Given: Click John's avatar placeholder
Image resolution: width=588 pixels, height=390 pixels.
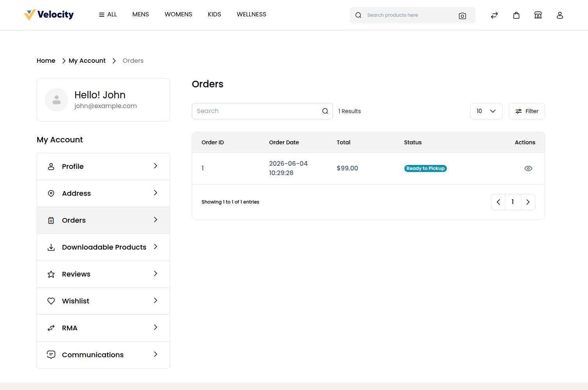Looking at the screenshot, I should tap(57, 100).
